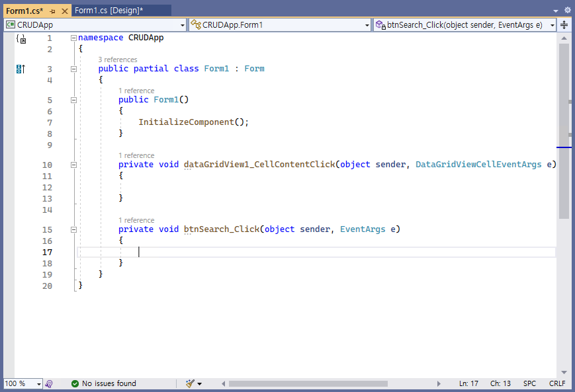Click line number 10 in the gutter
The width and height of the screenshot is (575, 392).
[x=47, y=165]
